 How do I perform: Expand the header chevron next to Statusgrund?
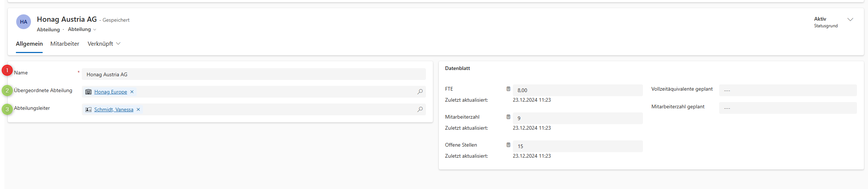tap(850, 20)
